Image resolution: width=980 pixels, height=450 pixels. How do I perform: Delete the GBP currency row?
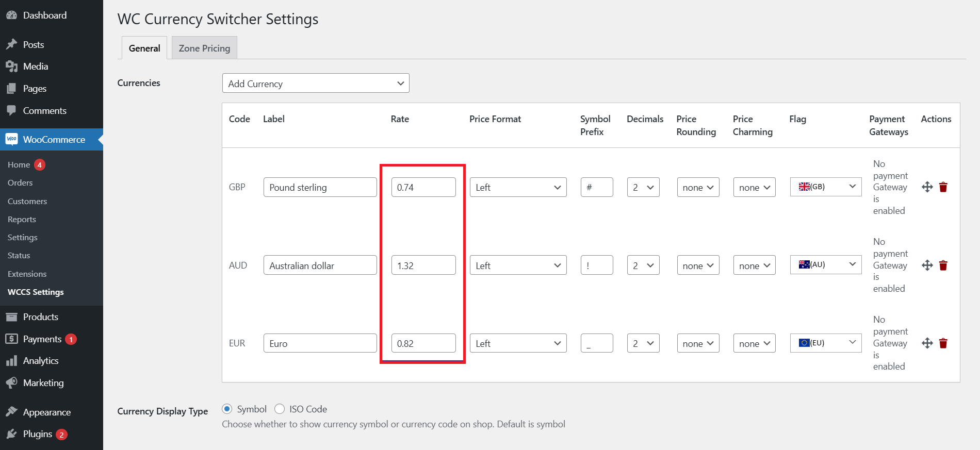click(x=943, y=187)
